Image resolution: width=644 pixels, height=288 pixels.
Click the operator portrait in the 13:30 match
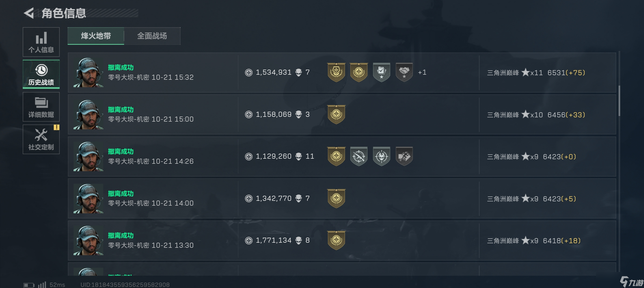click(x=88, y=241)
